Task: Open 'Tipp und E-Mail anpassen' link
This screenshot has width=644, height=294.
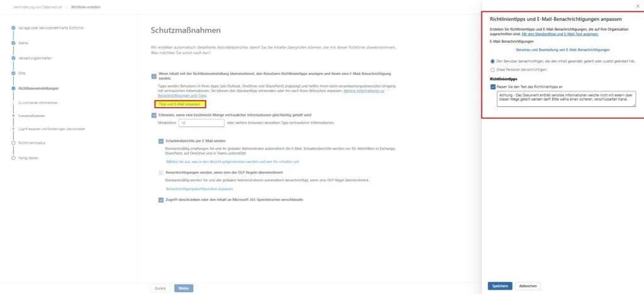Action: 180,104
